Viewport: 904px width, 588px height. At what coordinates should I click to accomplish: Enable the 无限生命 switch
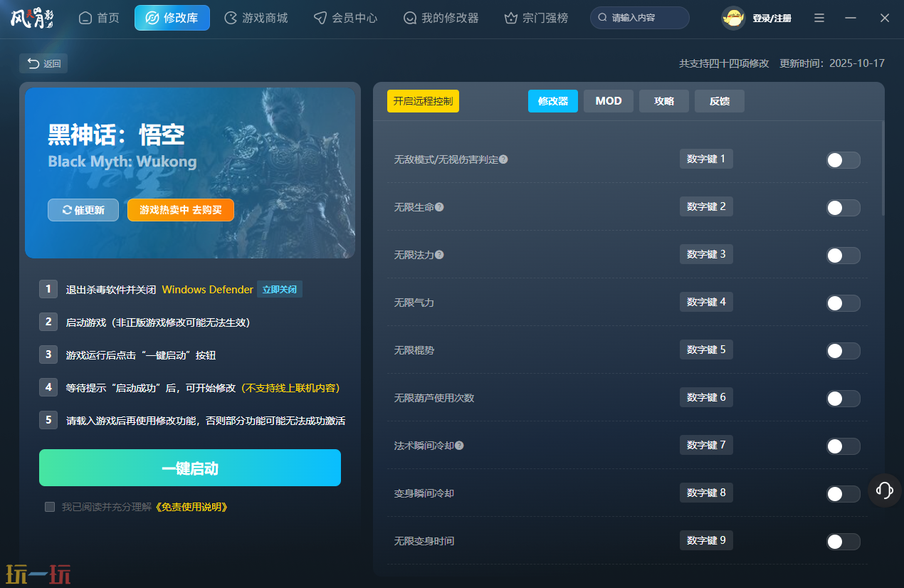[x=843, y=208]
